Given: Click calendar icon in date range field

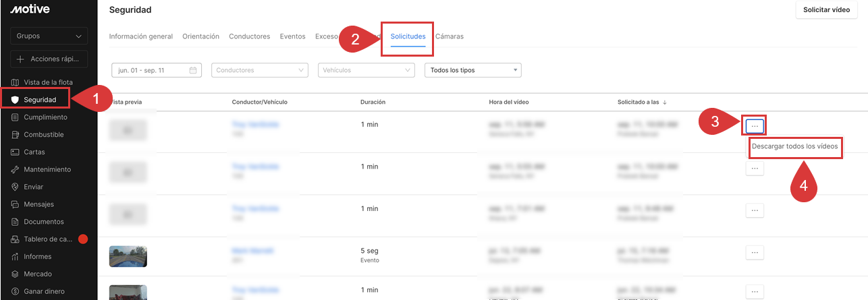Looking at the screenshot, I should (193, 70).
